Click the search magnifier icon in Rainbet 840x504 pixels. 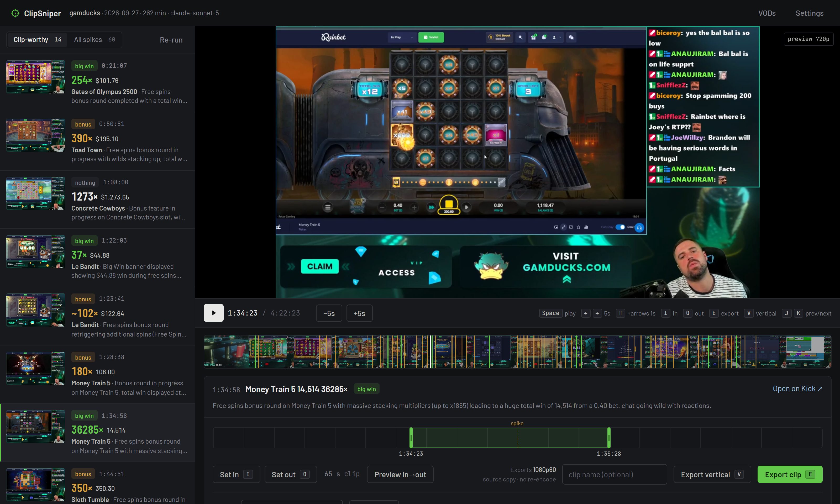[521, 37]
